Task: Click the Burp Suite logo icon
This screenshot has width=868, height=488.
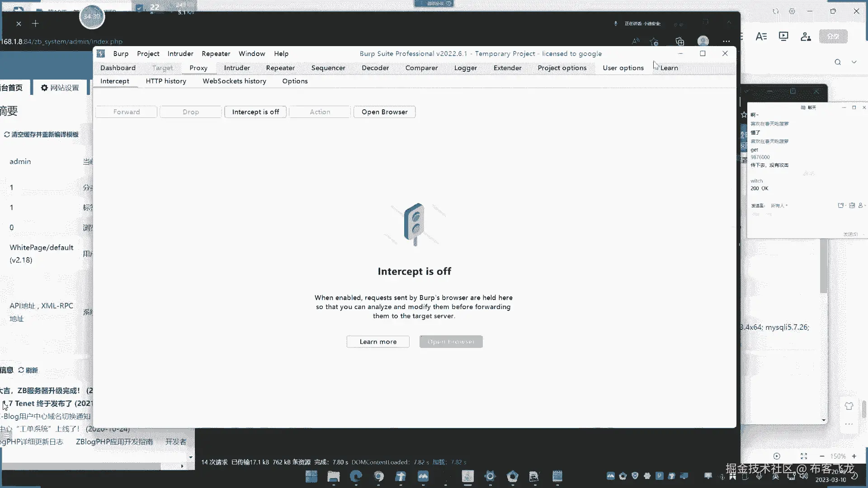Action: (101, 53)
